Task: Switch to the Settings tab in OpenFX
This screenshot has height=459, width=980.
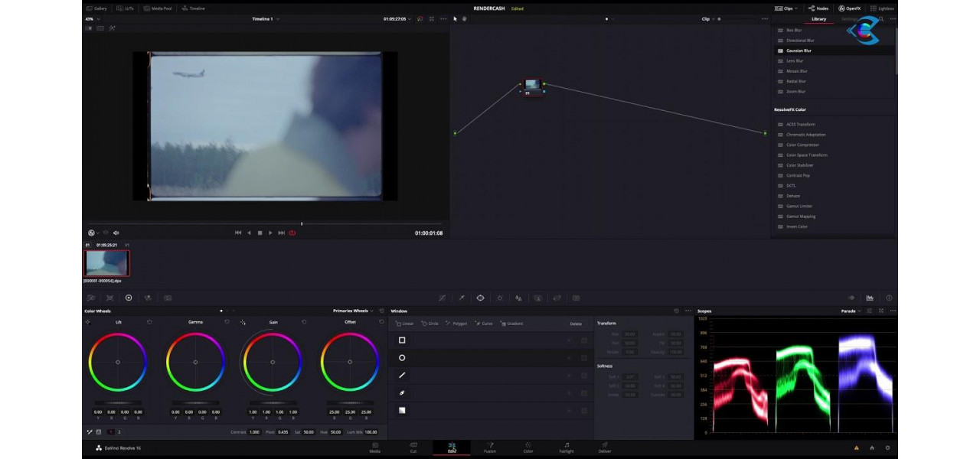Action: click(850, 18)
